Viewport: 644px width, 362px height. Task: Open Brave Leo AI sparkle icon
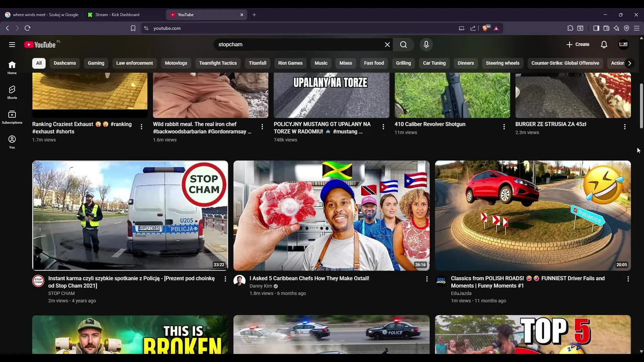click(x=616, y=28)
